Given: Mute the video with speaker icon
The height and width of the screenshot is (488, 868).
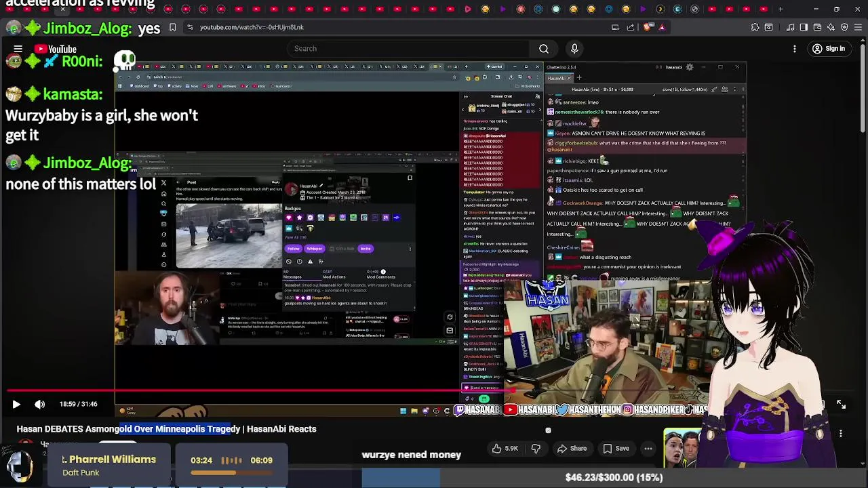Looking at the screenshot, I should pos(39,404).
